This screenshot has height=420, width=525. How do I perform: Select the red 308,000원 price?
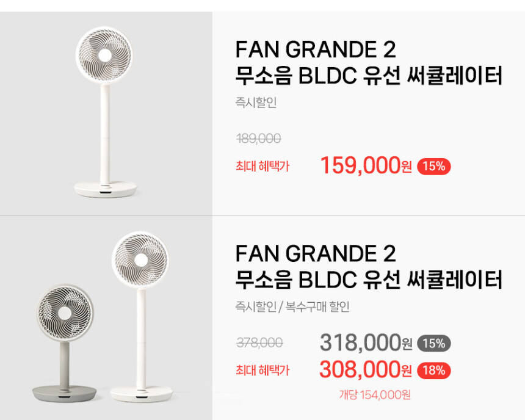click(x=366, y=369)
